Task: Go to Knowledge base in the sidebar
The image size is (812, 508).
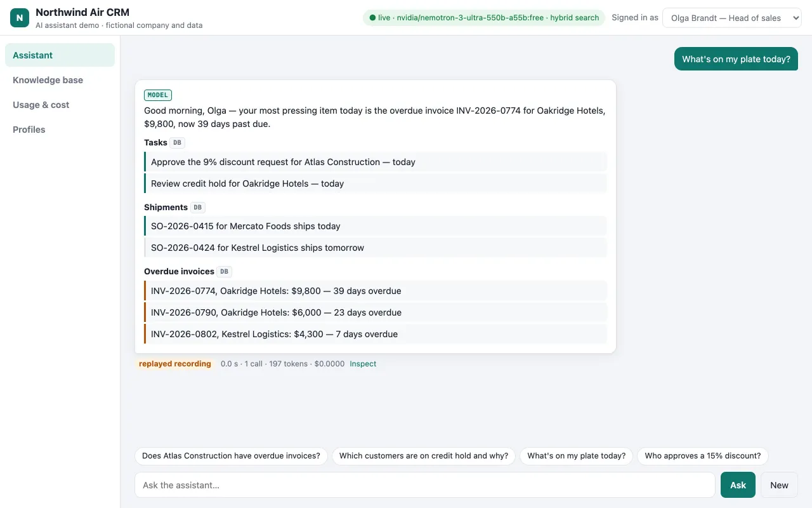Action: coord(60,80)
